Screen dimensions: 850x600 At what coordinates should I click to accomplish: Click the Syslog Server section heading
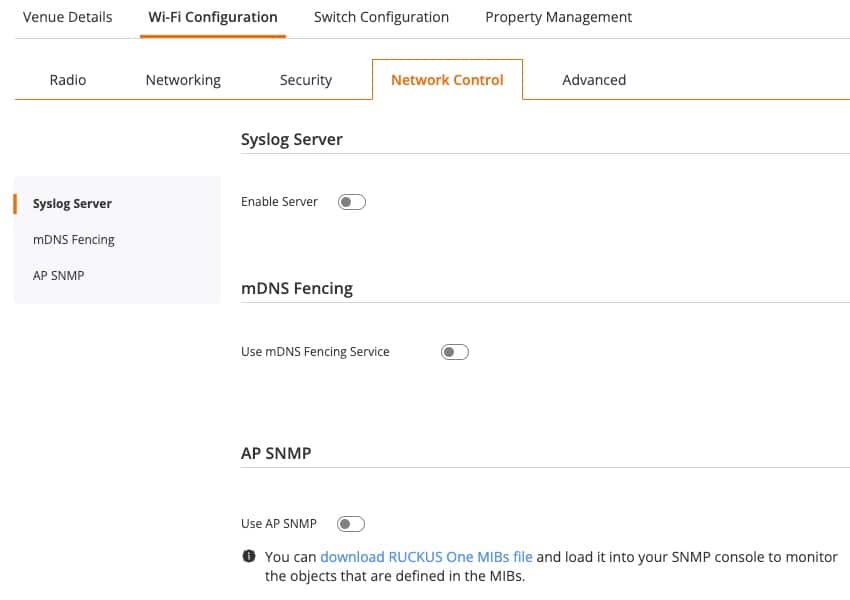(x=292, y=139)
